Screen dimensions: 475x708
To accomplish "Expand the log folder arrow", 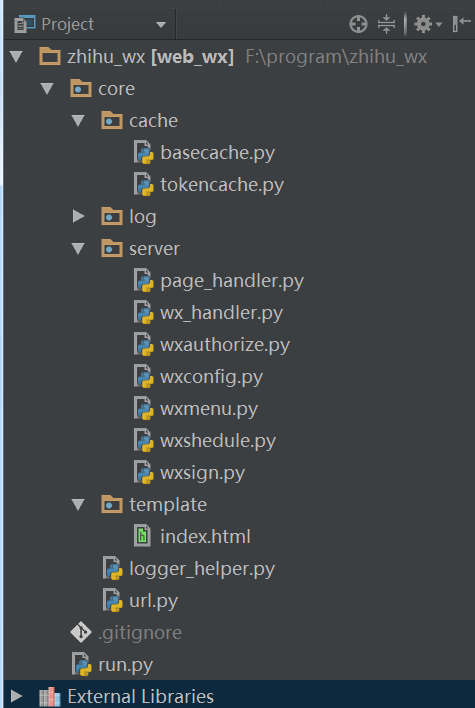I will click(x=78, y=216).
